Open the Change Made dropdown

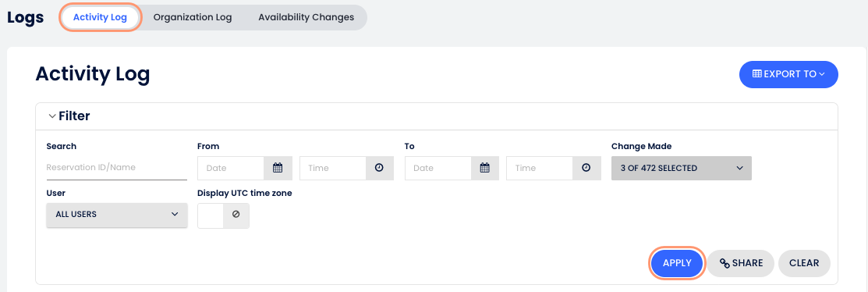coord(682,168)
